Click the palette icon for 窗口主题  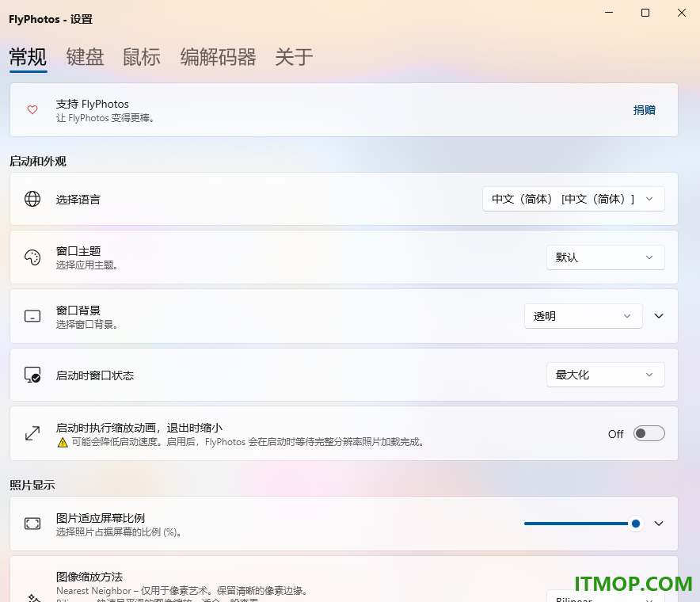32,257
